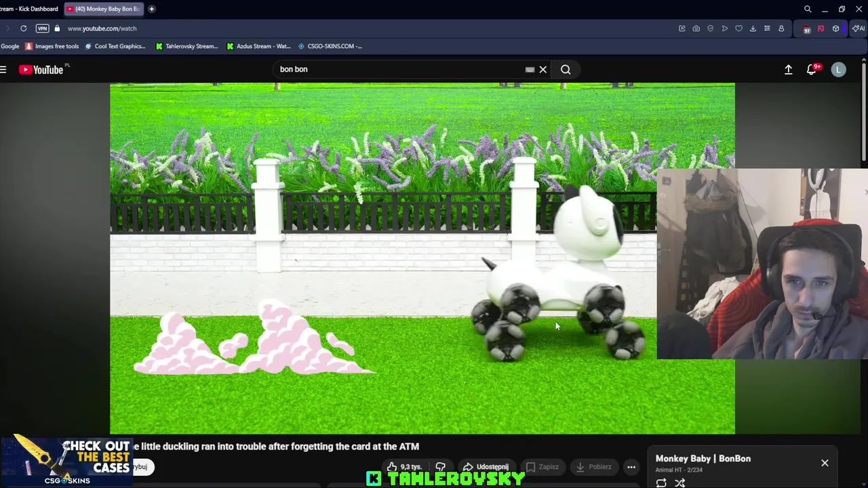Click the playlist title Monkey Baby | BonBon
The image size is (868, 488).
(703, 458)
